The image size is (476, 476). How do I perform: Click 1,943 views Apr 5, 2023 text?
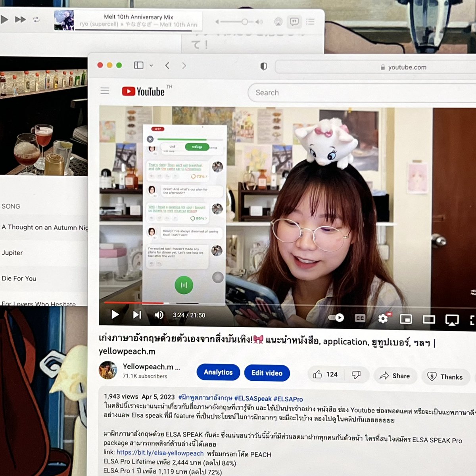click(x=139, y=396)
